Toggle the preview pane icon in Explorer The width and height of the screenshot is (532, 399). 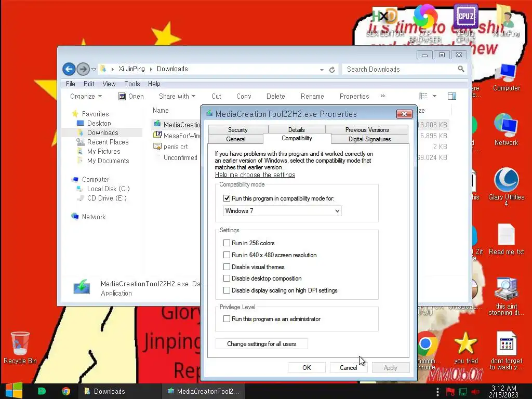click(x=452, y=96)
